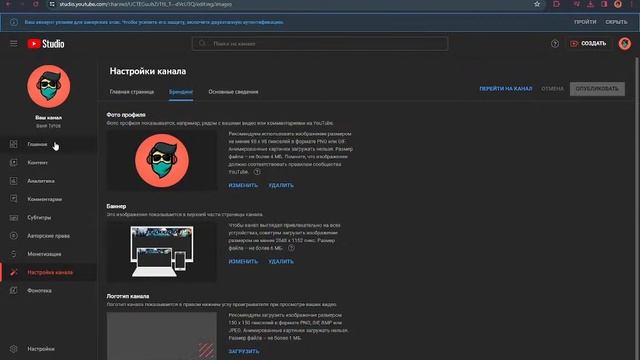Click the Analytics icon in sidebar

[13, 181]
